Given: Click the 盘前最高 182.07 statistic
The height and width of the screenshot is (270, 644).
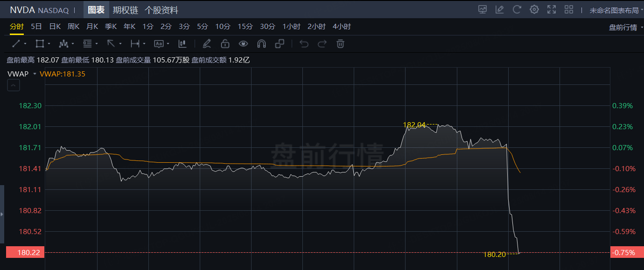Looking at the screenshot, I should 33,60.
